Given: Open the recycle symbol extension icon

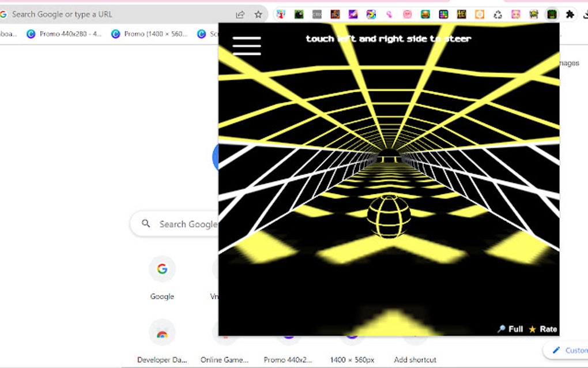Looking at the screenshot, I should [497, 14].
